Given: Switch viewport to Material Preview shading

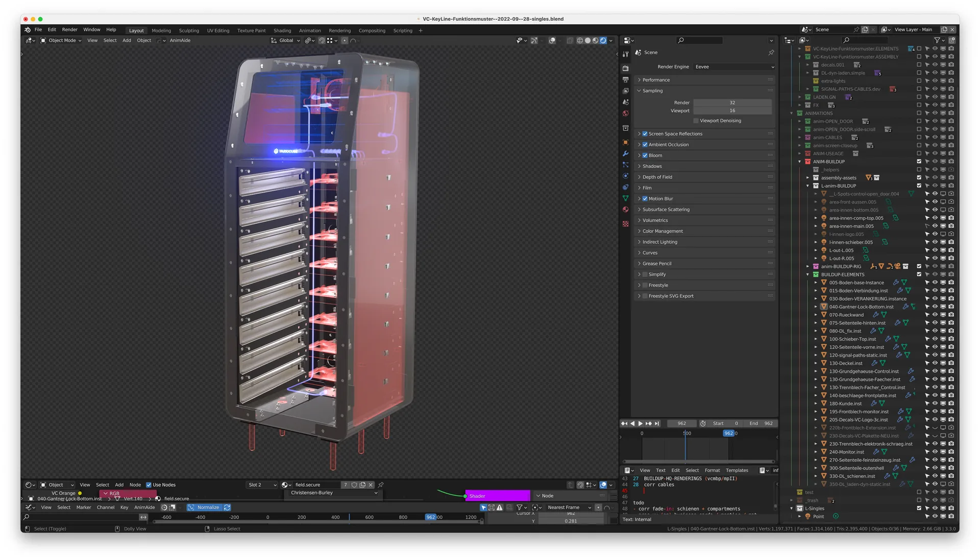Looking at the screenshot, I should [x=595, y=40].
